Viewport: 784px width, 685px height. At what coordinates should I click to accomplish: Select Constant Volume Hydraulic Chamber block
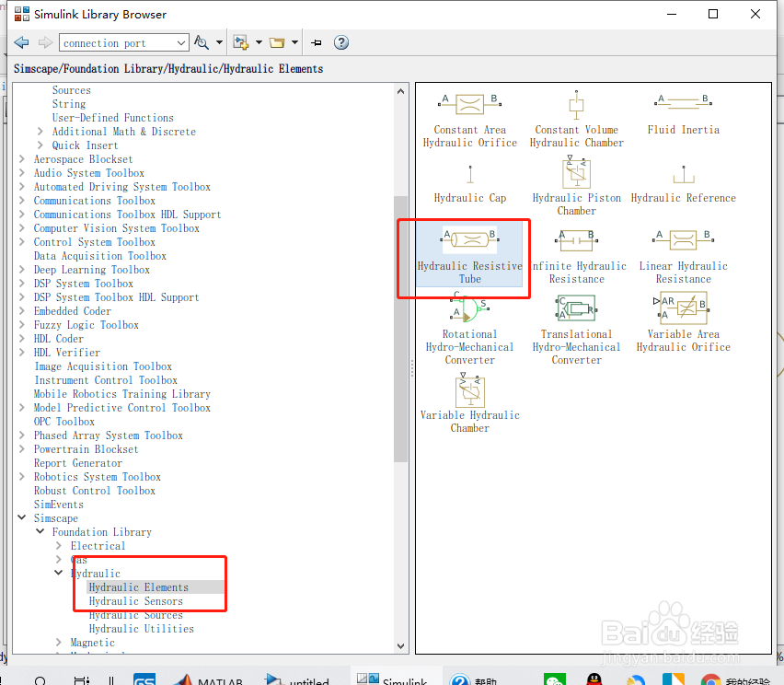577,120
